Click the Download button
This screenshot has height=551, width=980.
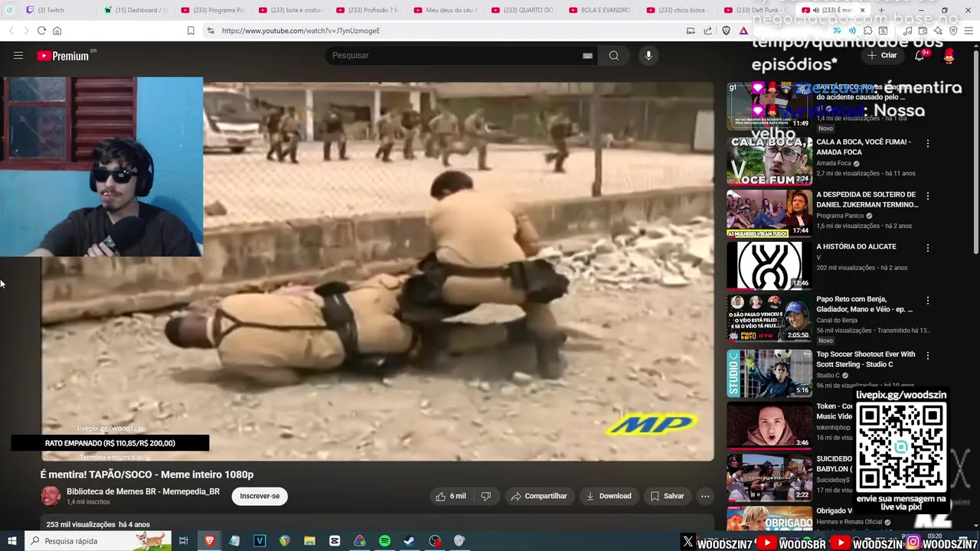tap(609, 496)
